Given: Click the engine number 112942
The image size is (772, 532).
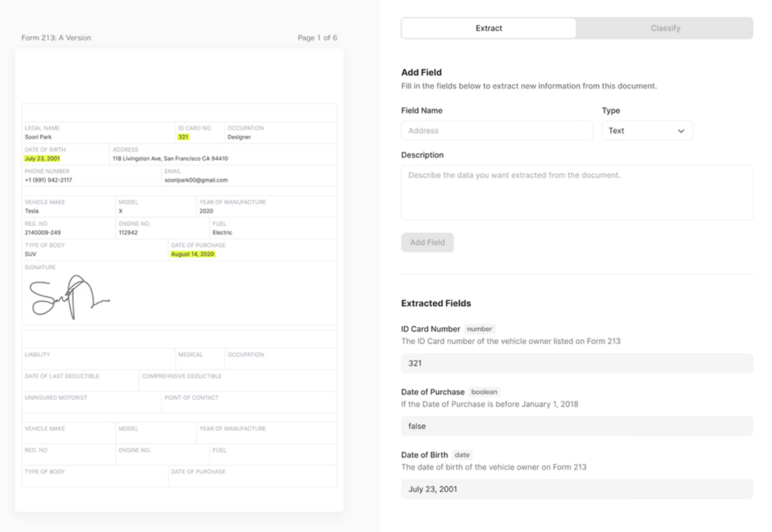Looking at the screenshot, I should (128, 233).
